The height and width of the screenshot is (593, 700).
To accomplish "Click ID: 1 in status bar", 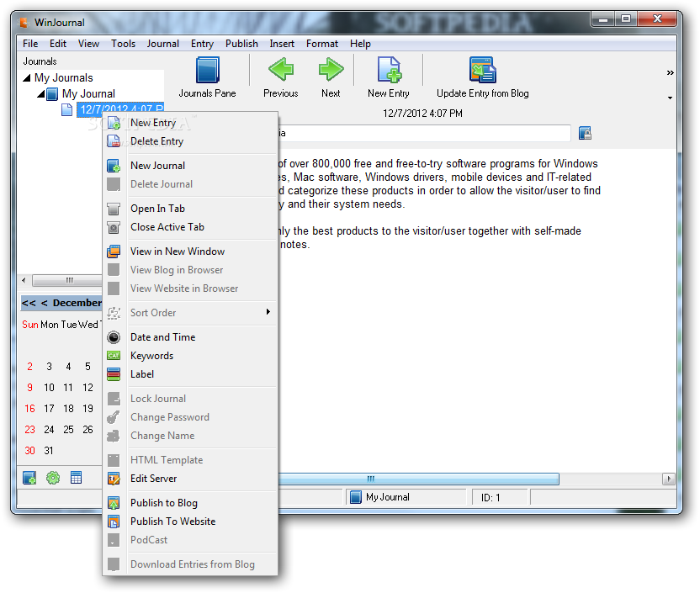I will 491,497.
